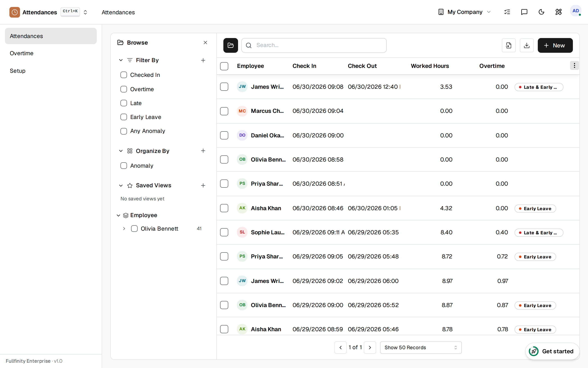The width and height of the screenshot is (588, 368).
Task: Click the DO avatar for Daniel
Action: pos(242,135)
